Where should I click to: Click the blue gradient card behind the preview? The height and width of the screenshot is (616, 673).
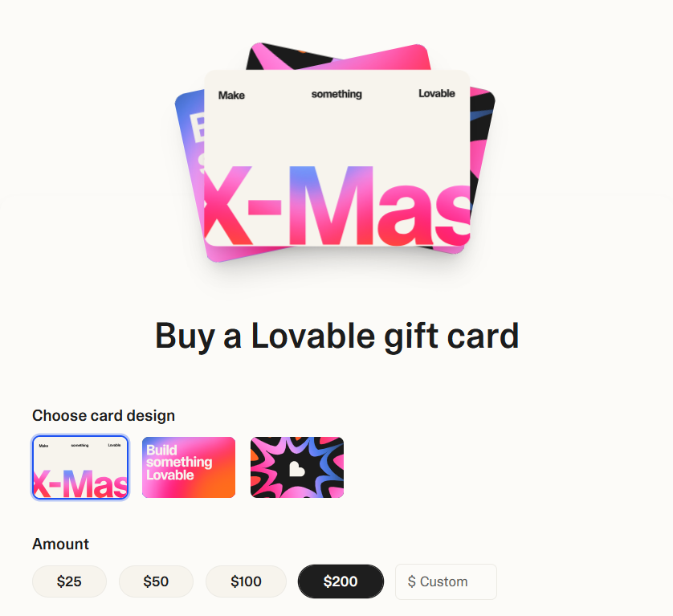190,172
